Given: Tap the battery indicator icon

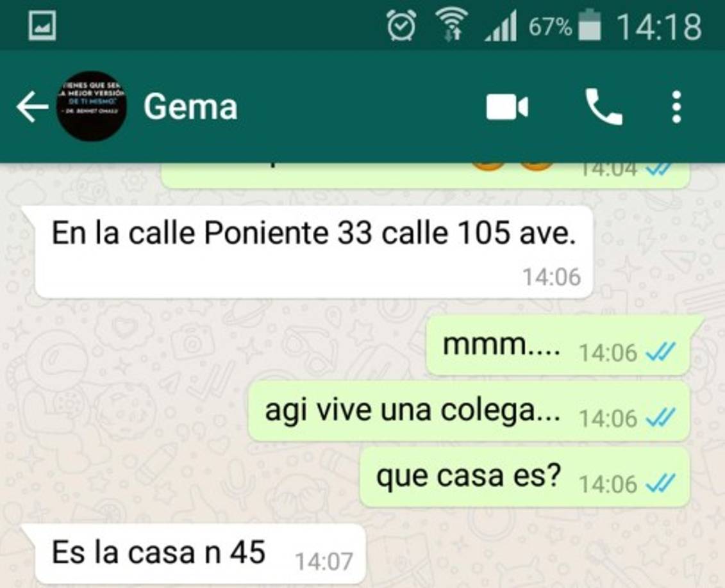Looking at the screenshot, I should point(590,26).
